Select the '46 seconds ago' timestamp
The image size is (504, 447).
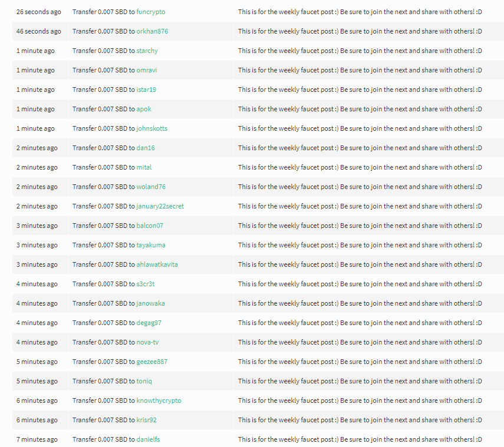tap(38, 31)
